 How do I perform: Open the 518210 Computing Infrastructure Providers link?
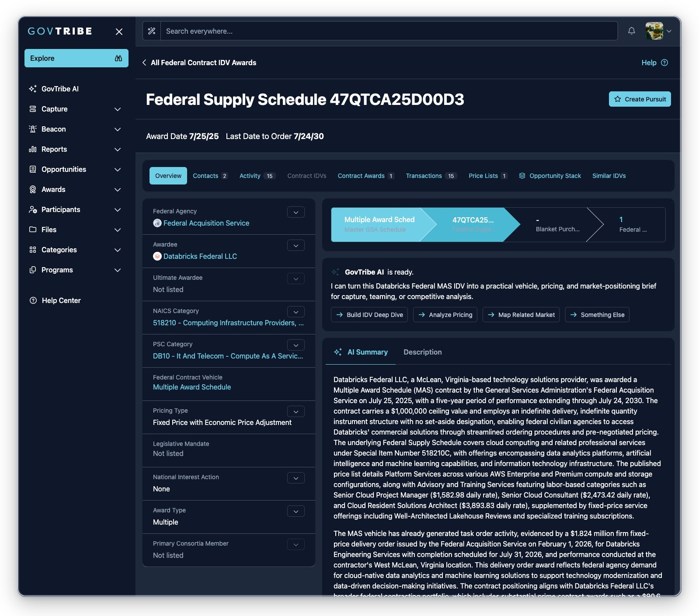pos(228,323)
